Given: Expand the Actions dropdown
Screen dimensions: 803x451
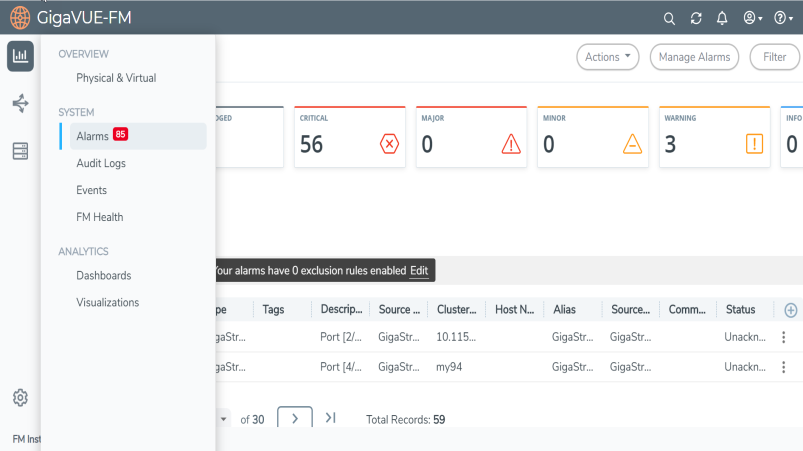Looking at the screenshot, I should coord(607,57).
